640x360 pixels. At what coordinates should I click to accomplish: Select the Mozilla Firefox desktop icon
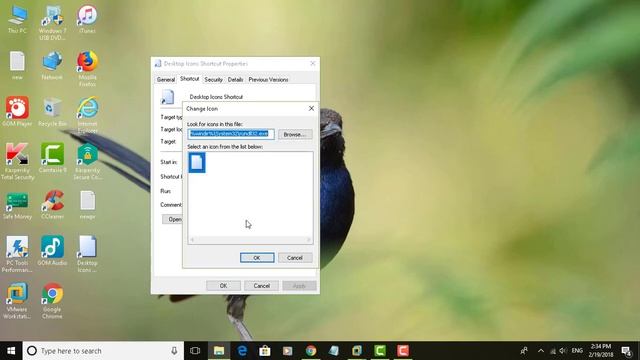pyautogui.click(x=87, y=69)
